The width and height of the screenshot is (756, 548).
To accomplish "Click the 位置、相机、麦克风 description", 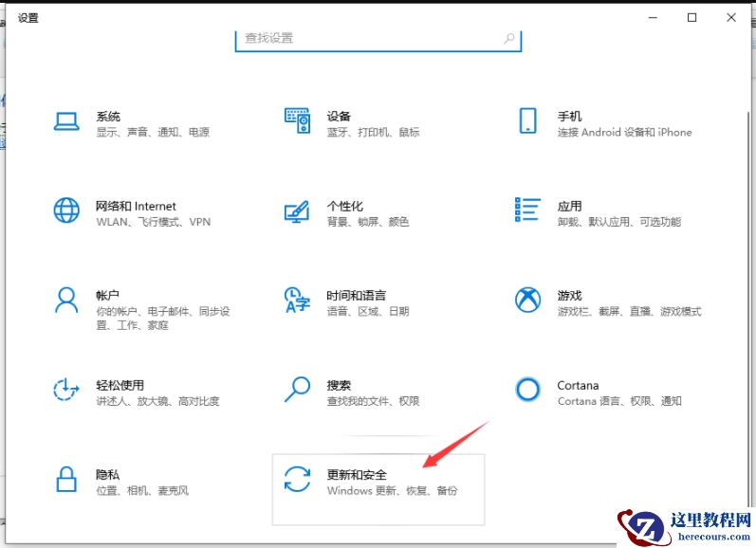I will click(142, 491).
